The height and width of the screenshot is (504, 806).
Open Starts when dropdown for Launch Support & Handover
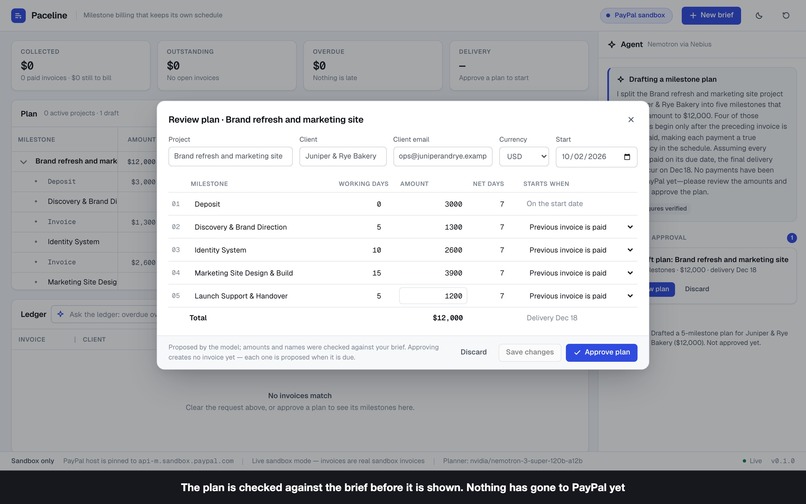(580, 296)
